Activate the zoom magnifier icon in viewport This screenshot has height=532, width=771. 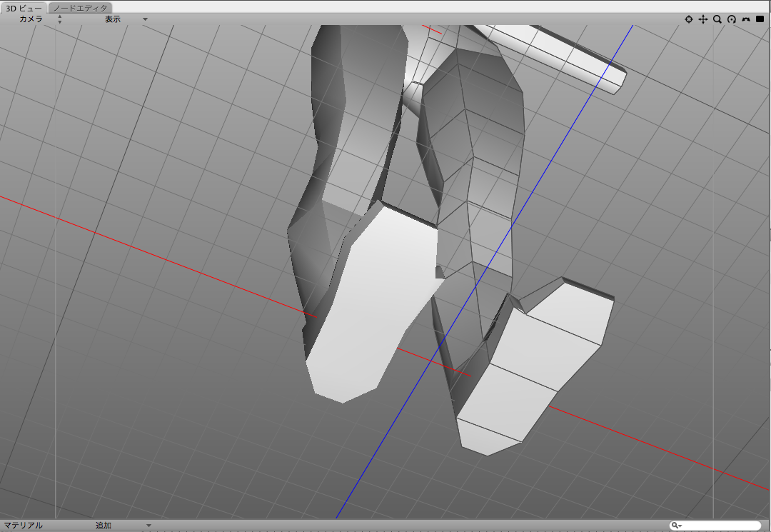click(x=717, y=19)
